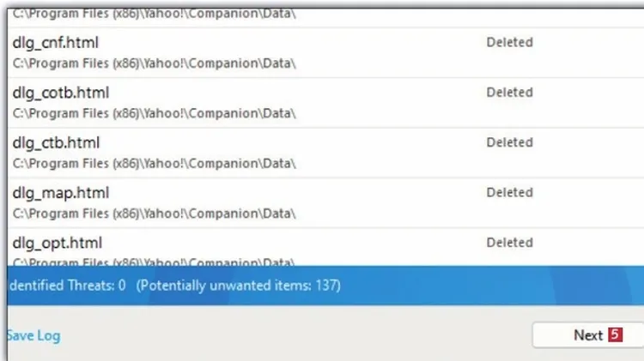The height and width of the screenshot is (361, 644).
Task: Click the folder path under dlg_cotb.html
Action: (x=154, y=114)
